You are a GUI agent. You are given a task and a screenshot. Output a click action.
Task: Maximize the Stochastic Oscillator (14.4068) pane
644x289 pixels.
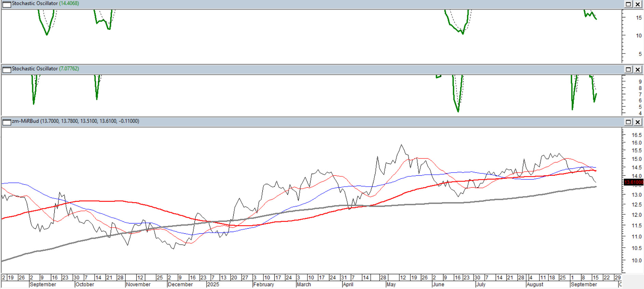pyautogui.click(x=628, y=4)
